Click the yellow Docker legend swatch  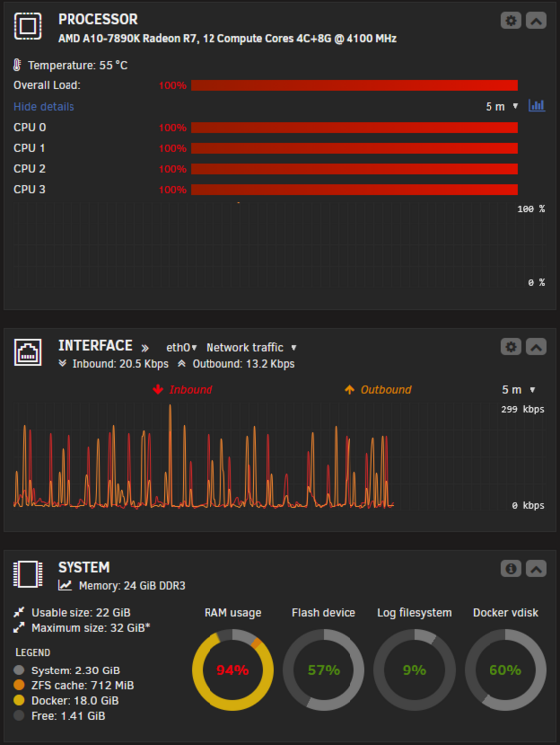pos(19,700)
